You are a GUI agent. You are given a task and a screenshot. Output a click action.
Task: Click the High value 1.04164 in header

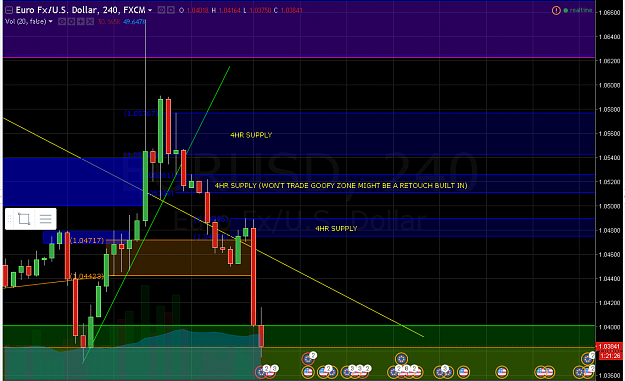click(x=229, y=10)
